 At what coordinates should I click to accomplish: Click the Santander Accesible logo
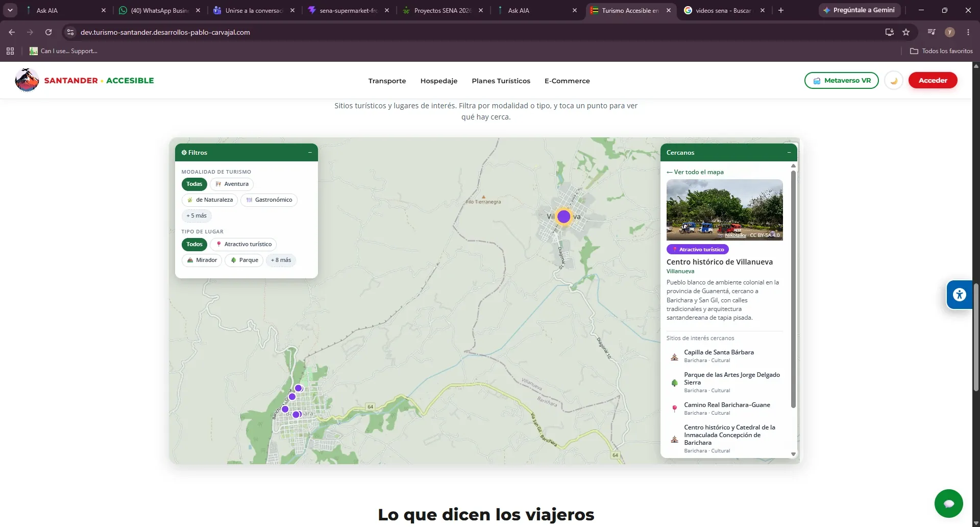pyautogui.click(x=84, y=80)
